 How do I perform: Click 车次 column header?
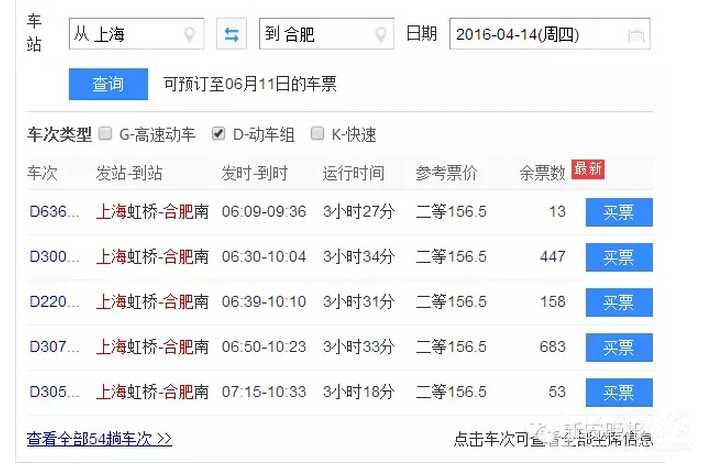[42, 173]
